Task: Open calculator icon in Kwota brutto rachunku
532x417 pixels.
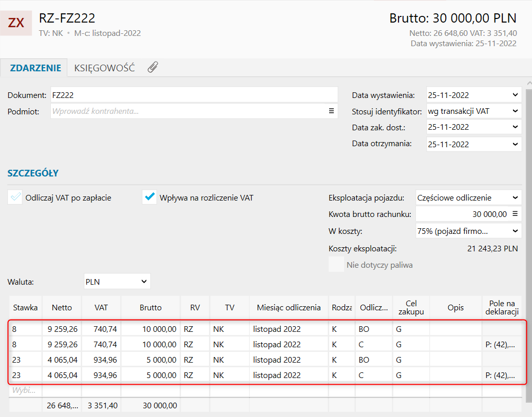Action: click(x=515, y=214)
